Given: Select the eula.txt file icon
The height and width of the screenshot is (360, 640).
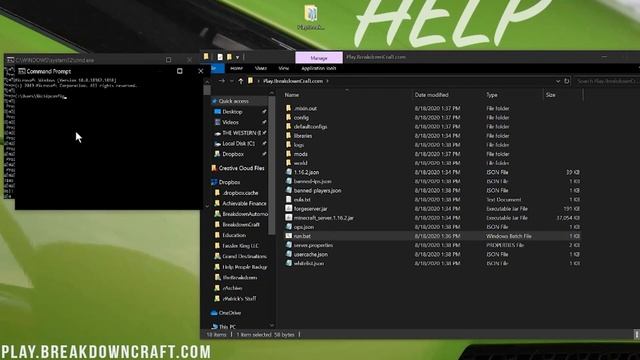Looking at the screenshot, I should (x=289, y=200).
